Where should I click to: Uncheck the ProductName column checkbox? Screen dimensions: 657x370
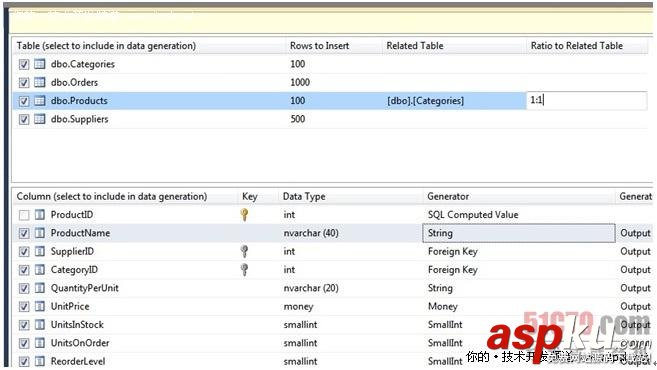pyautogui.click(x=24, y=233)
